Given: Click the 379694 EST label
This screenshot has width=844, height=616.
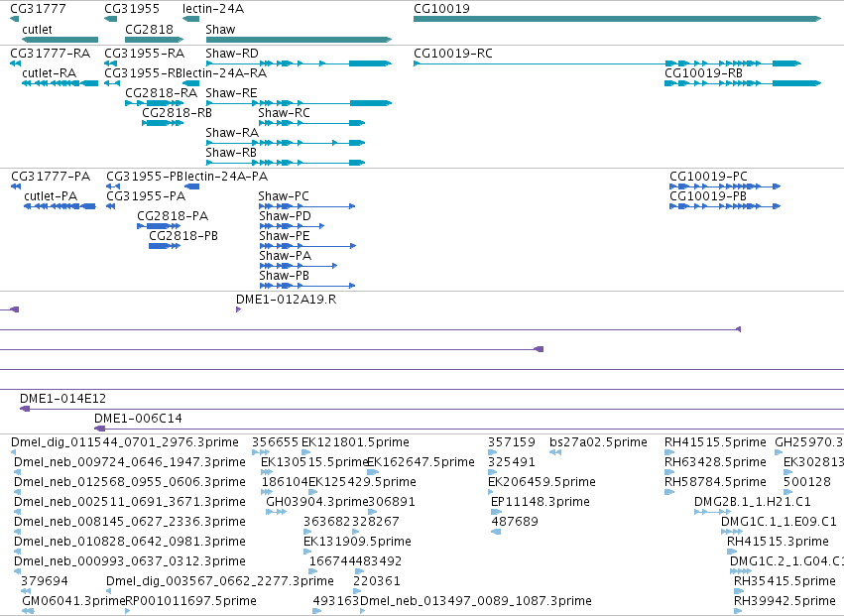Looking at the screenshot, I should (45, 581).
